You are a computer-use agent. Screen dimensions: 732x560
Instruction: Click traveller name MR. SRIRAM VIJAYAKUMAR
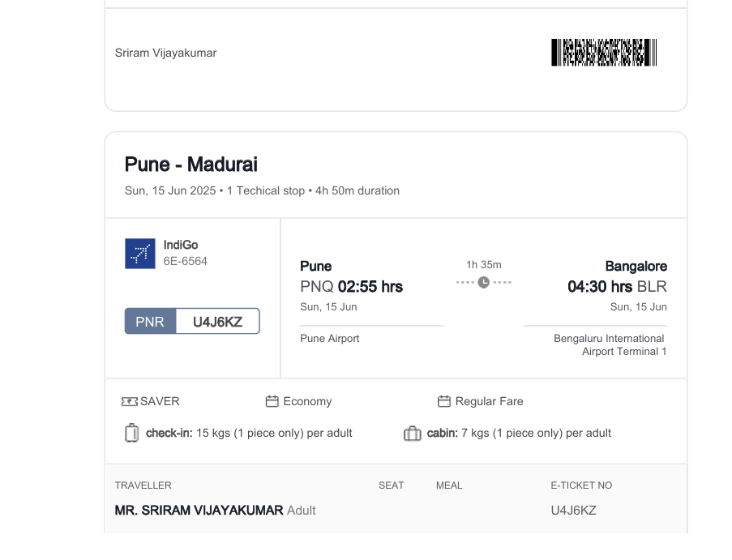(x=199, y=511)
